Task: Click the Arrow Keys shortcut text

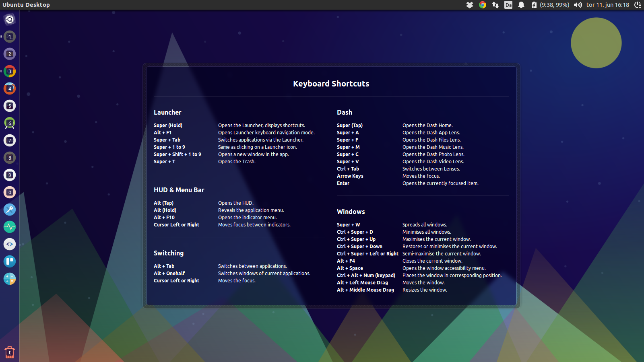Action: pyautogui.click(x=350, y=176)
